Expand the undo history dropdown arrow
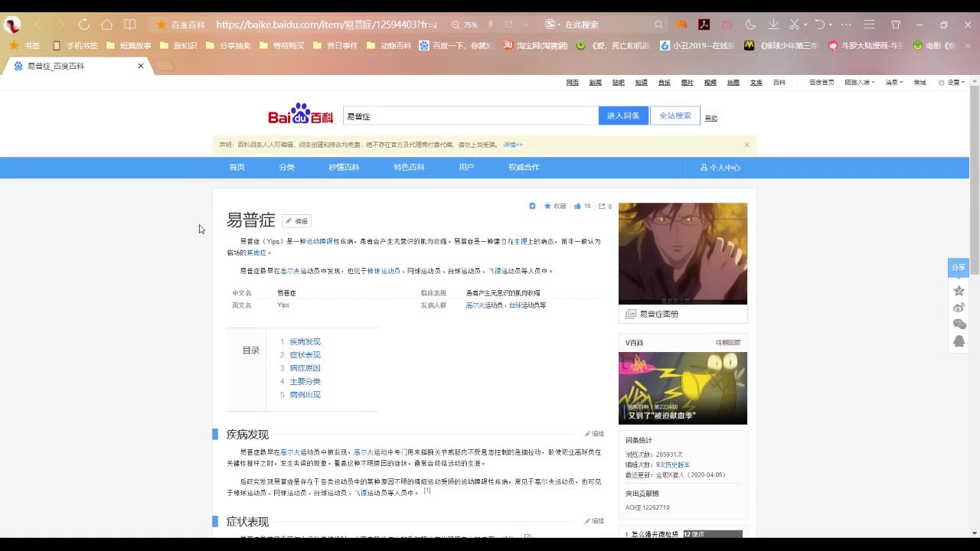This screenshot has height=551, width=980. tap(831, 24)
